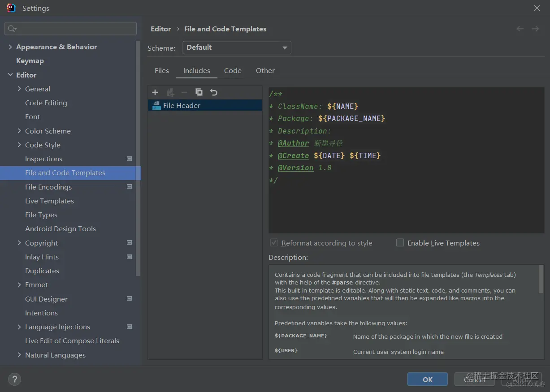Click the project-level marker icon beside Inspections
Viewport: 550px width, 392px height.
(x=129, y=159)
